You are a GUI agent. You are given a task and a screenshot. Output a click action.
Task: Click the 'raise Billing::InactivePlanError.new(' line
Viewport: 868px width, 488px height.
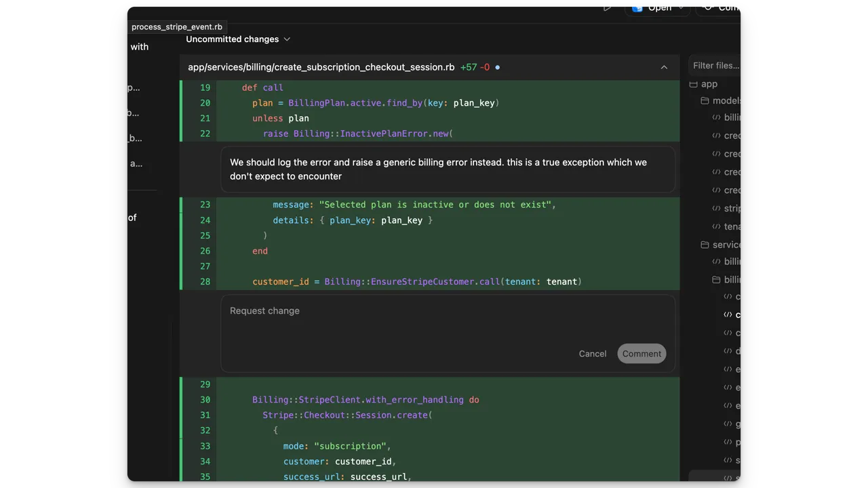click(x=358, y=134)
